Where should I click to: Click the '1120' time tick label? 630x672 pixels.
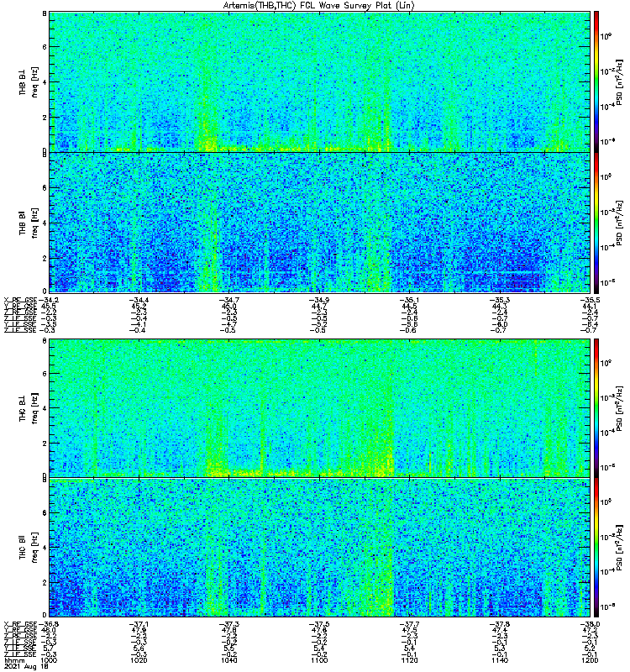click(409, 660)
